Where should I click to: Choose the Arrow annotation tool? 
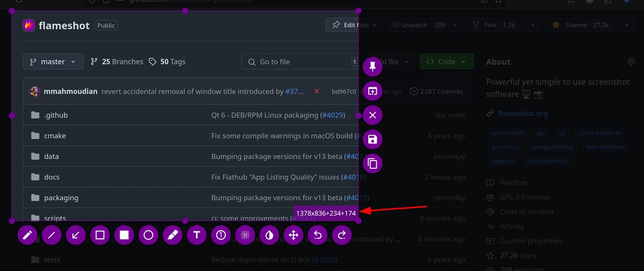[76, 235]
